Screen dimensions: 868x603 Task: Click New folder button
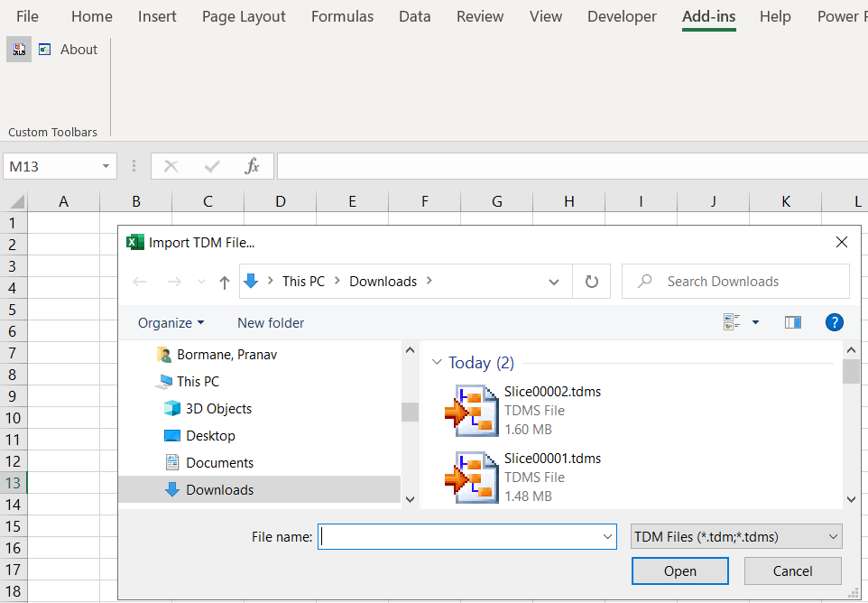coord(271,323)
